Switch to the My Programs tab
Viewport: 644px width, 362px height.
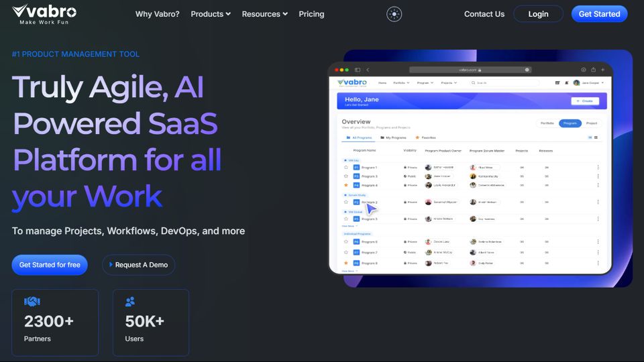point(393,137)
